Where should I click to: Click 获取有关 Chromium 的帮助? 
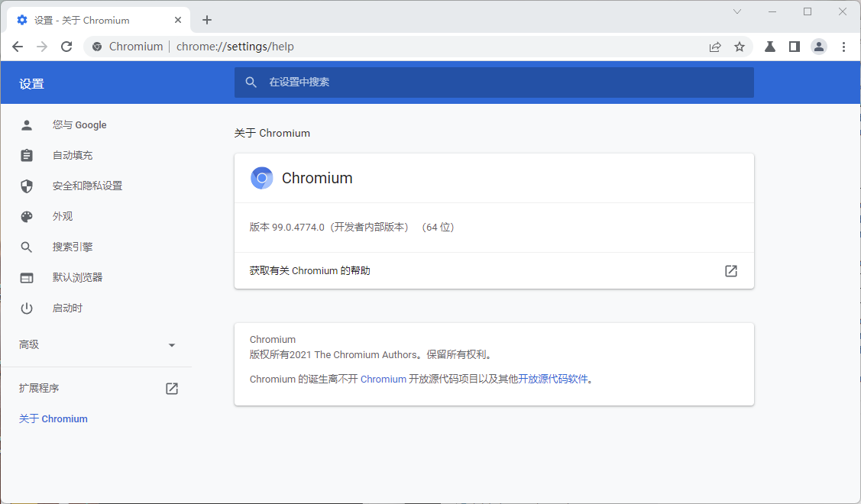click(x=309, y=270)
